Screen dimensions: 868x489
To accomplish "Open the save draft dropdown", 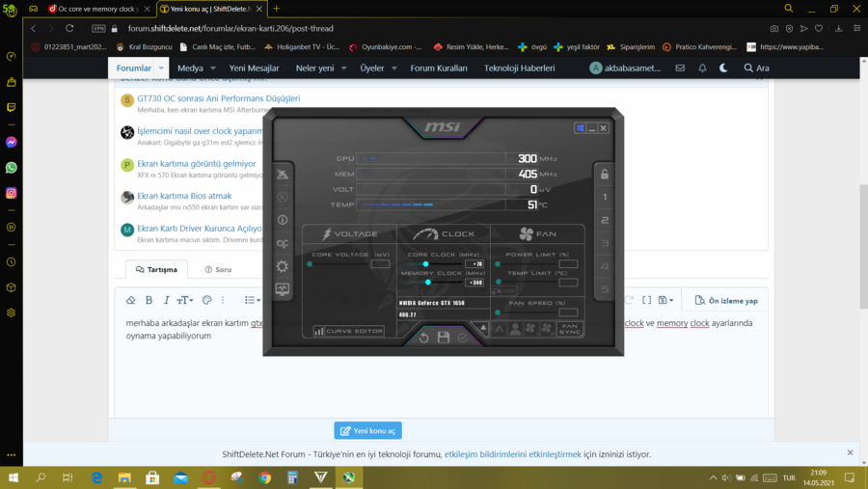I will click(x=665, y=300).
